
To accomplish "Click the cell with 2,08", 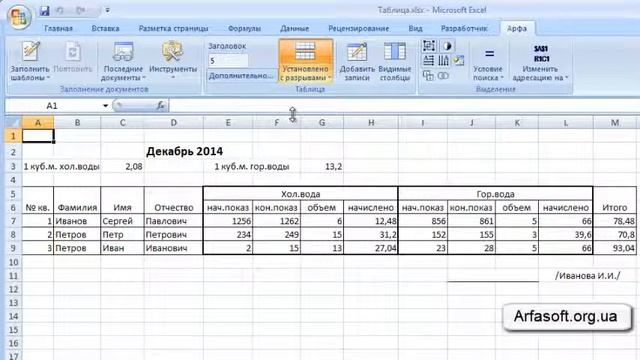I will point(122,167).
